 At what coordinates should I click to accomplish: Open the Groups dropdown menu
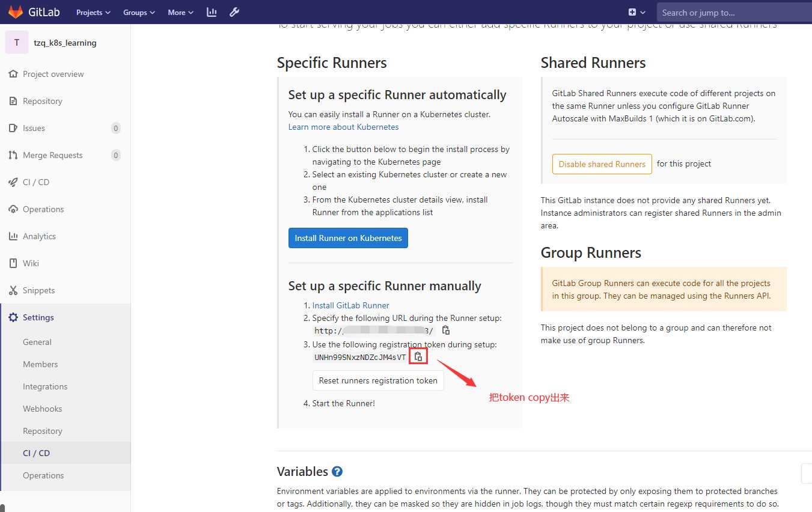pos(139,12)
